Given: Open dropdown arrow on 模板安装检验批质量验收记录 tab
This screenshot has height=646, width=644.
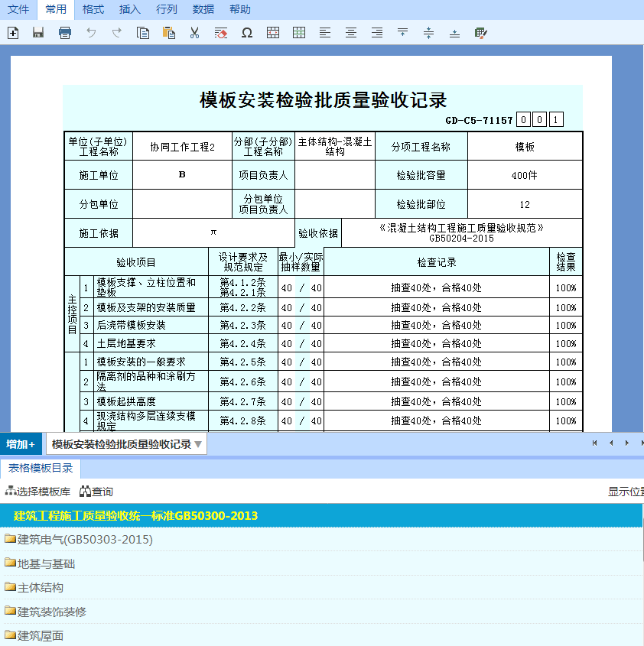Looking at the screenshot, I should [198, 444].
